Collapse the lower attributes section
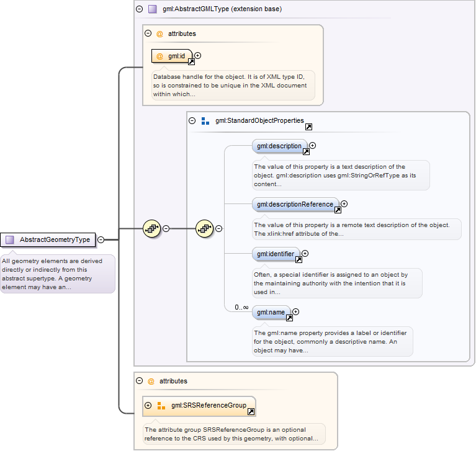476x451 pixels. click(139, 381)
